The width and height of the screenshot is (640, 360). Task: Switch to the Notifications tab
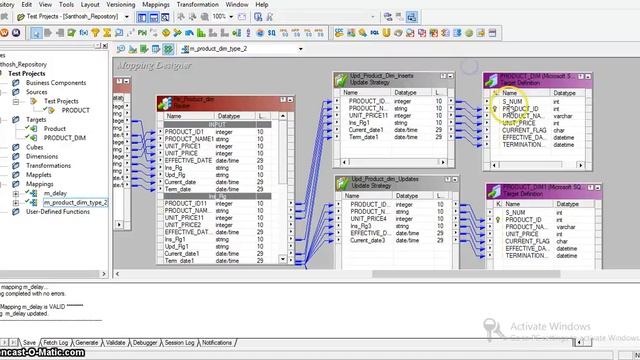(x=217, y=343)
